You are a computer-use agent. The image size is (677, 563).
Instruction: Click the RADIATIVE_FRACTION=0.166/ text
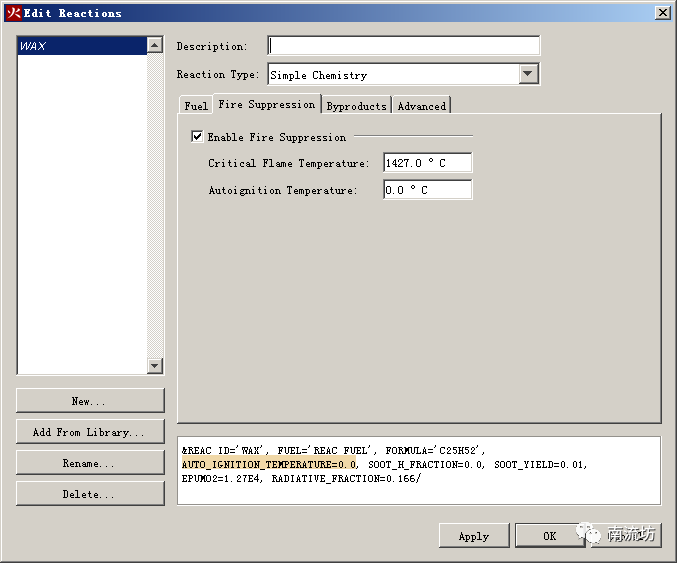(x=346, y=478)
